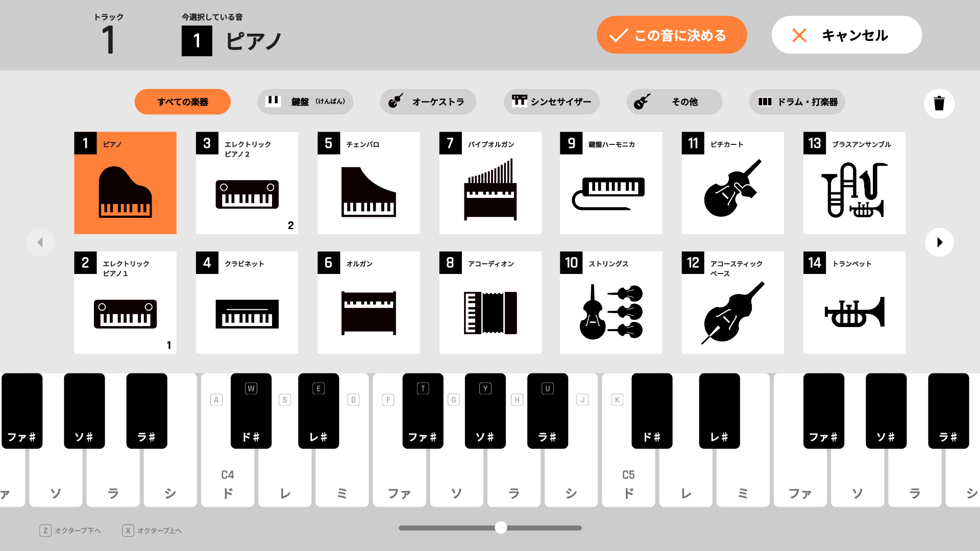Screen dimensions: 980x551
Task: Show the ドラム・打楽器 category
Action: point(797,102)
